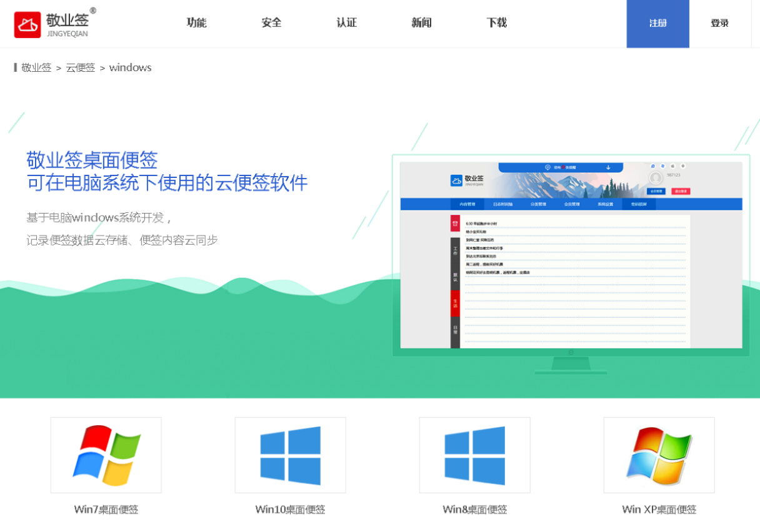This screenshot has height=532, width=760.
Task: Open the 下载 navigation item
Action: coord(496,23)
